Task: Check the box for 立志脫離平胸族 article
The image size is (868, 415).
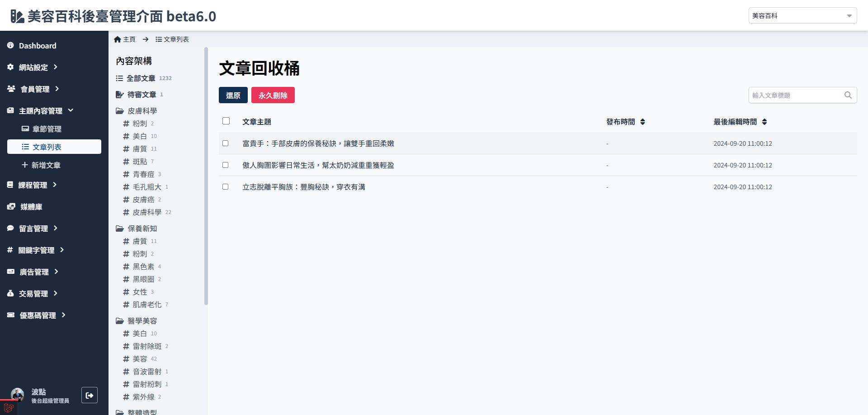Action: pos(225,186)
